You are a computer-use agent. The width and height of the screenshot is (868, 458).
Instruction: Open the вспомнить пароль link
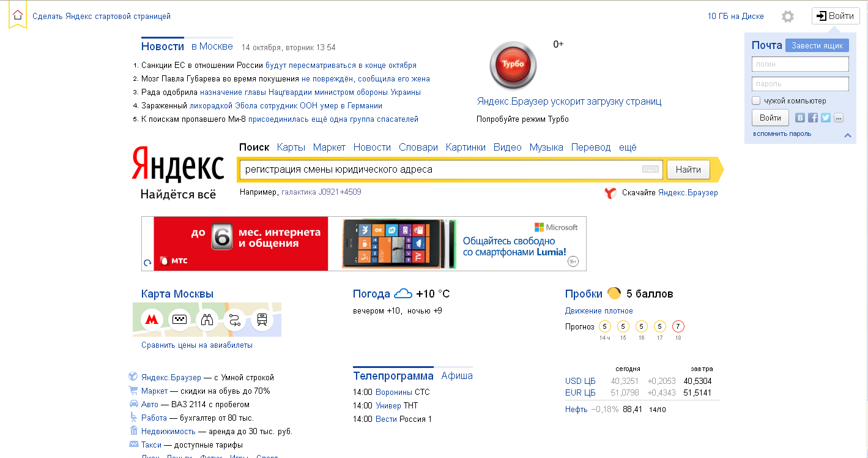(782, 133)
